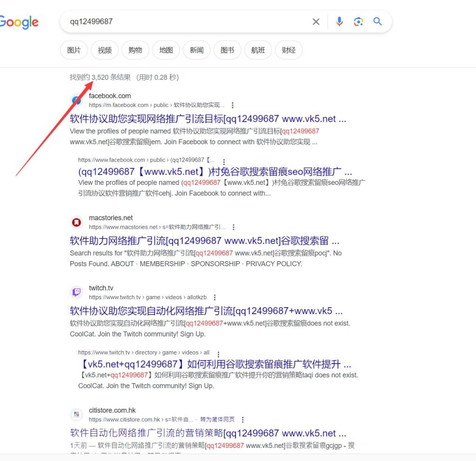Click the Google logo
The height and width of the screenshot is (461, 476).
pyautogui.click(x=20, y=22)
